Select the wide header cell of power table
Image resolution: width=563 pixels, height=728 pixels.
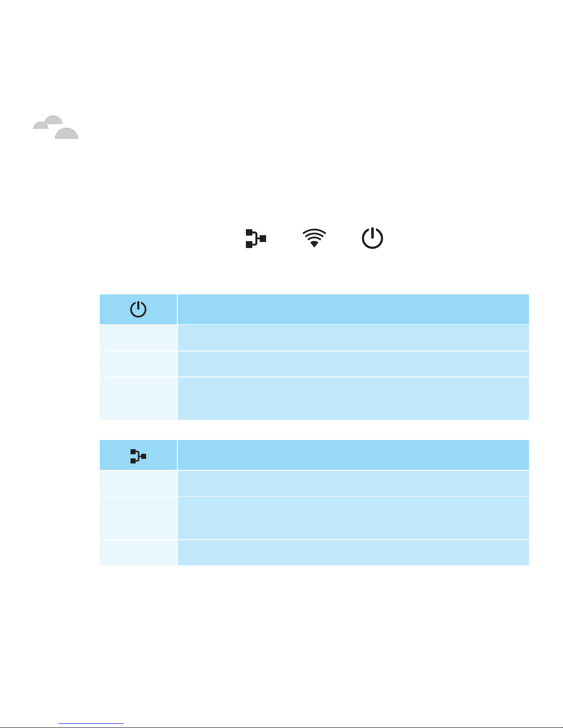[353, 309]
